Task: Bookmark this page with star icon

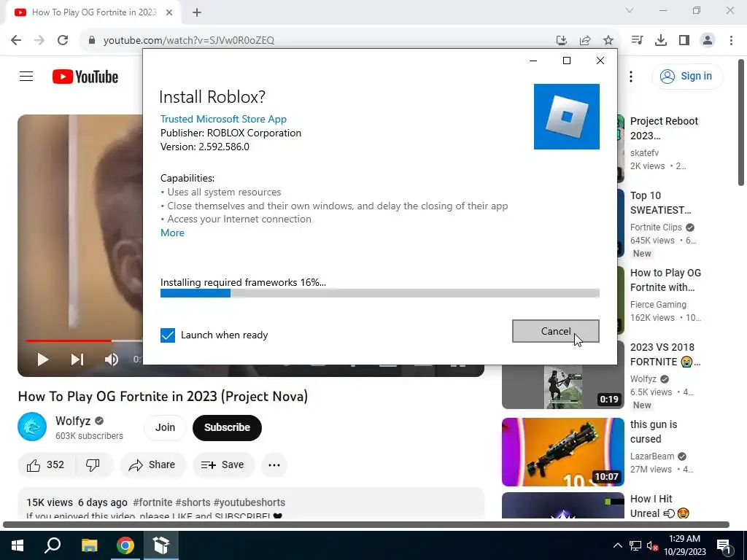Action: [x=608, y=41]
